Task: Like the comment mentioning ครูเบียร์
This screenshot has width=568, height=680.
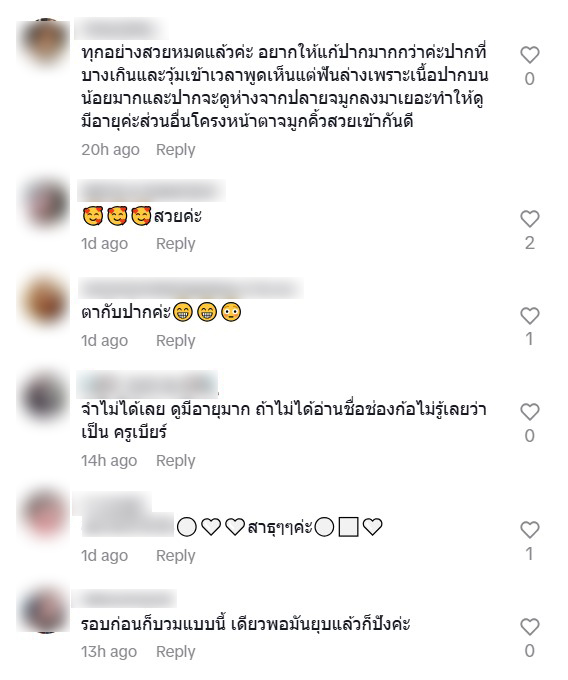Action: [529, 412]
